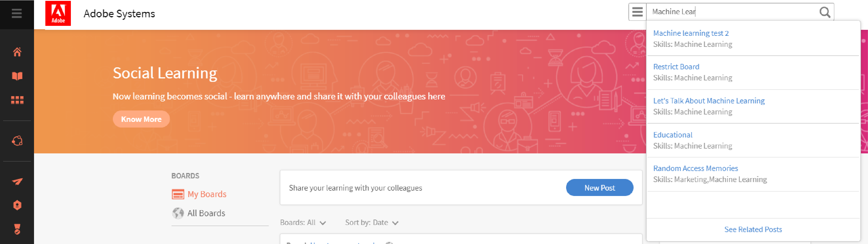Open the Learning book icon
The image size is (868, 244).
coord(17,76)
